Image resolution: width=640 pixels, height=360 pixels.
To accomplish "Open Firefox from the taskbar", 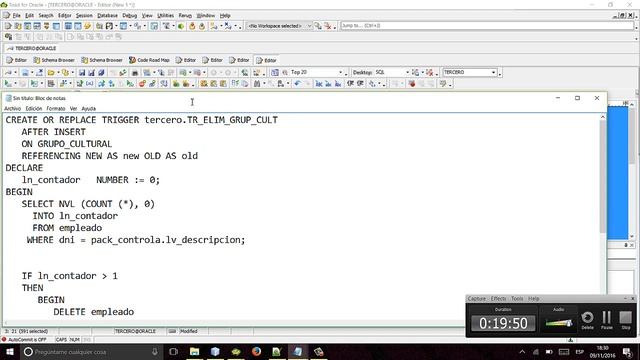I will [x=256, y=352].
